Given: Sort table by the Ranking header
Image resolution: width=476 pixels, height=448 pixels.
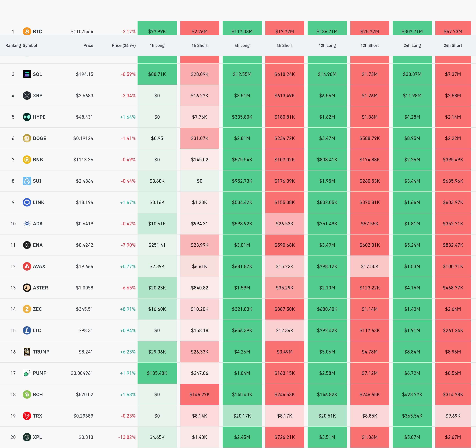Looking at the screenshot, I should pyautogui.click(x=13, y=45).
